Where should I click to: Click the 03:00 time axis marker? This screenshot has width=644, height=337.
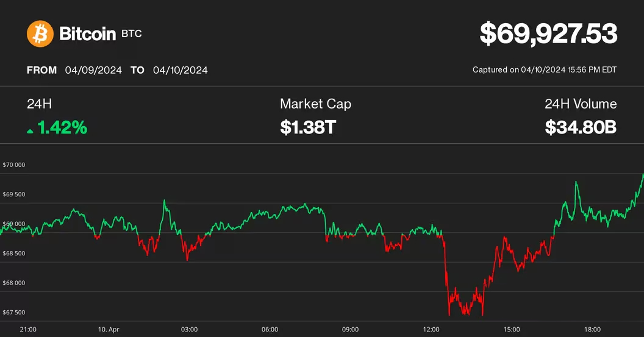point(189,329)
